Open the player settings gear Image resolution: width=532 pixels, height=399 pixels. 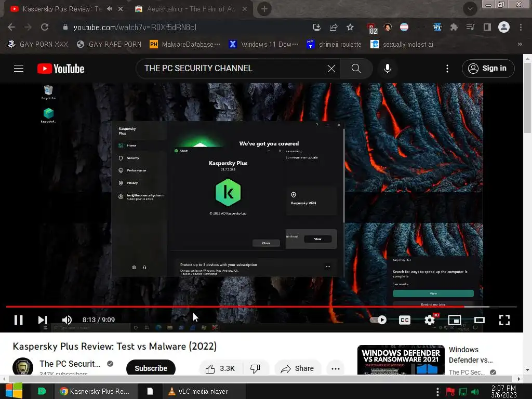[x=430, y=320]
